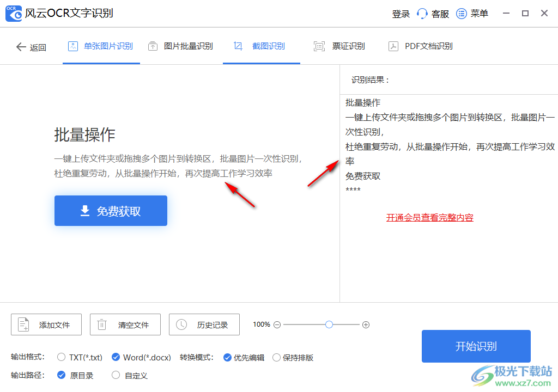558x392 pixels.
Task: Click the 免费获取 button
Action: [111, 211]
